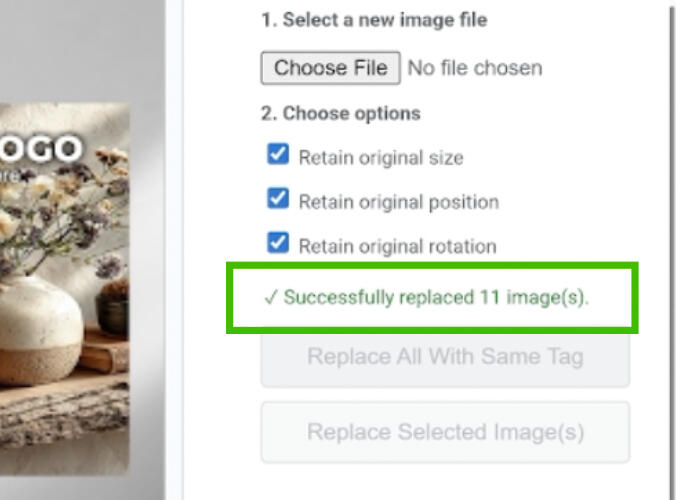Toggle the Retain original position checkbox
Viewport: 676px width, 500px height.
(278, 200)
